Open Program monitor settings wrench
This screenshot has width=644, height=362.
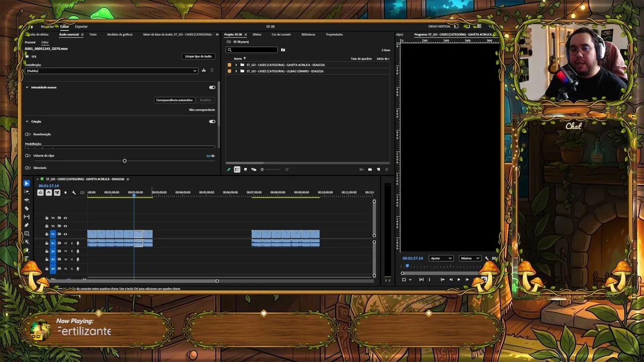pyautogui.click(x=487, y=258)
